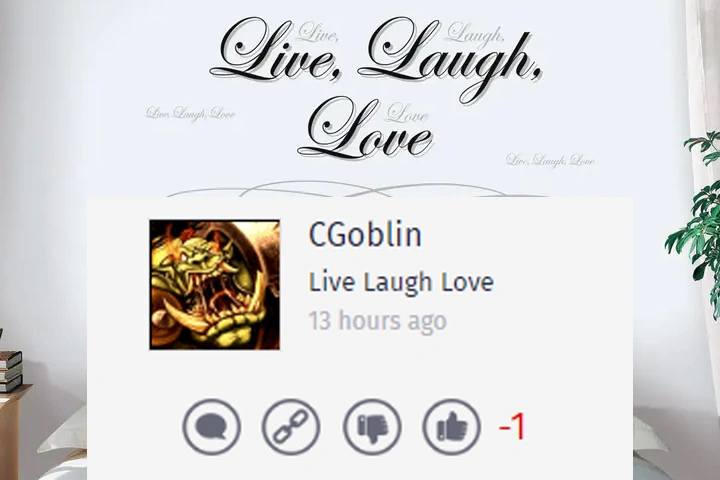720x480 pixels.
Task: Click faint Live, Laugh, Love text at right
Action: pyautogui.click(x=550, y=161)
